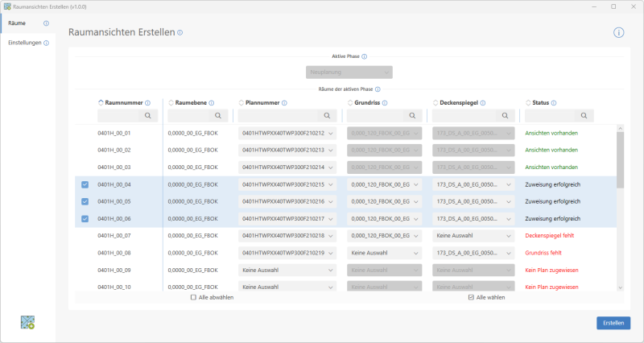Viewport: 644px width, 343px height.
Task: Click the search icon in Plannummer filter
Action: [331, 116]
